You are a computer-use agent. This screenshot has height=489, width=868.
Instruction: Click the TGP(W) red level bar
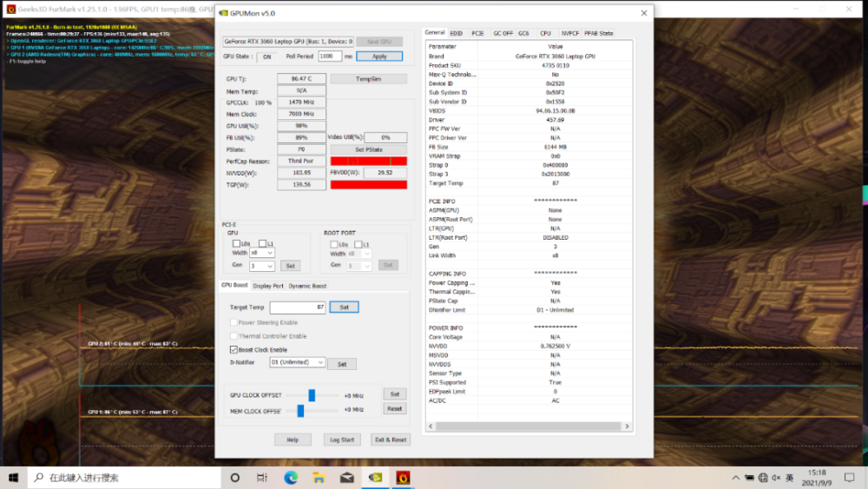click(369, 185)
